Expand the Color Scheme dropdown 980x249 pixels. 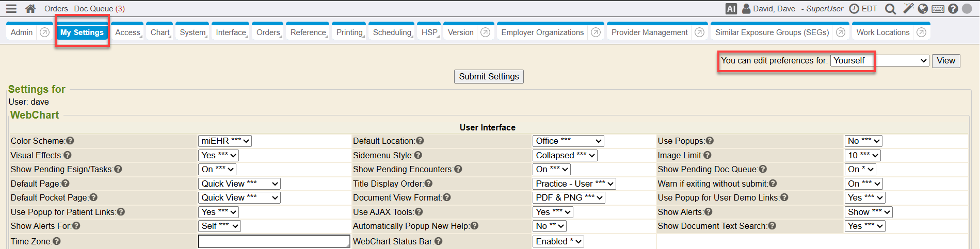click(224, 141)
